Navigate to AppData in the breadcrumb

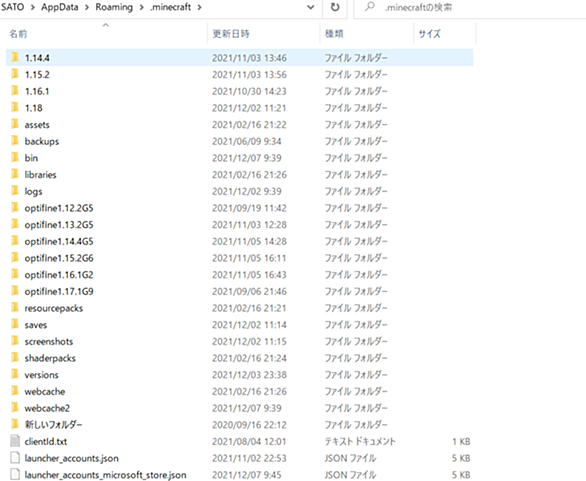(x=60, y=7)
